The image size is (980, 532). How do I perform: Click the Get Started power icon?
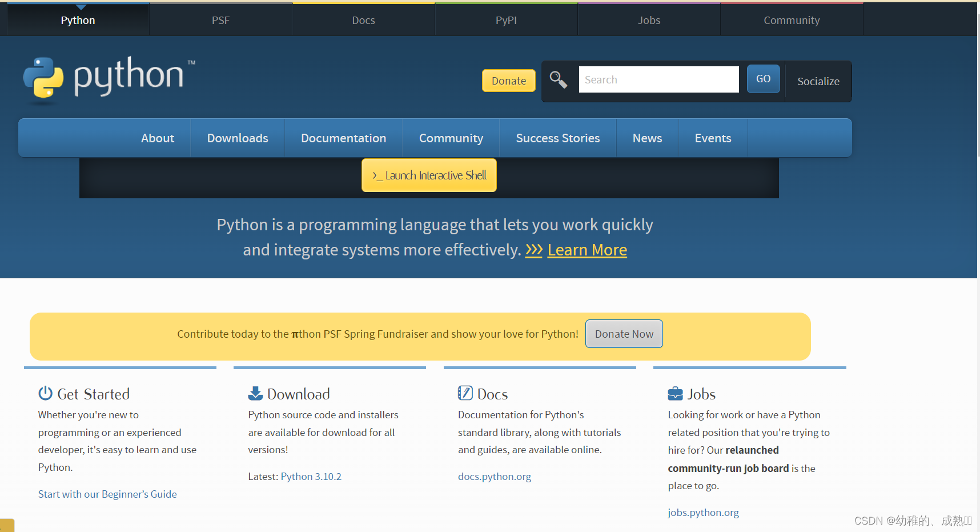tap(45, 393)
